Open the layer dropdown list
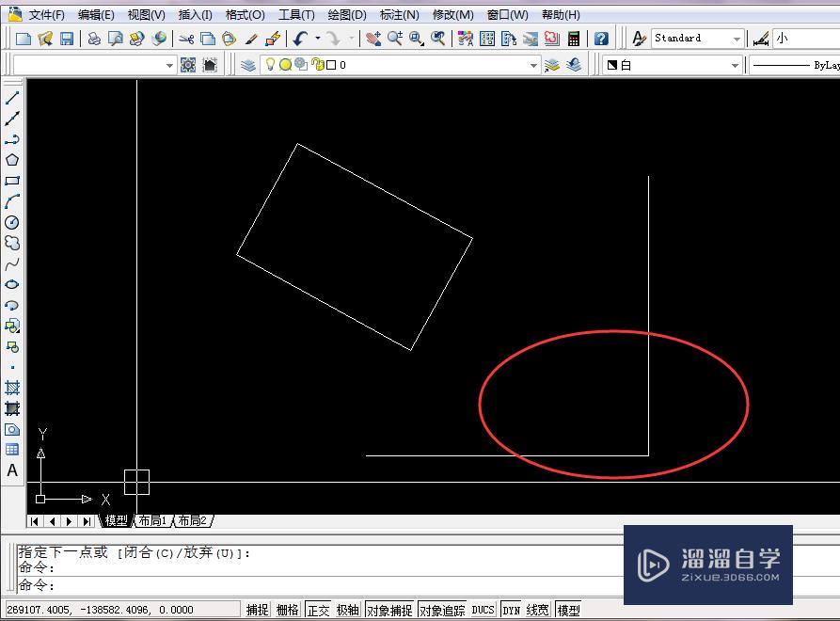The width and height of the screenshot is (840, 621). click(x=532, y=64)
